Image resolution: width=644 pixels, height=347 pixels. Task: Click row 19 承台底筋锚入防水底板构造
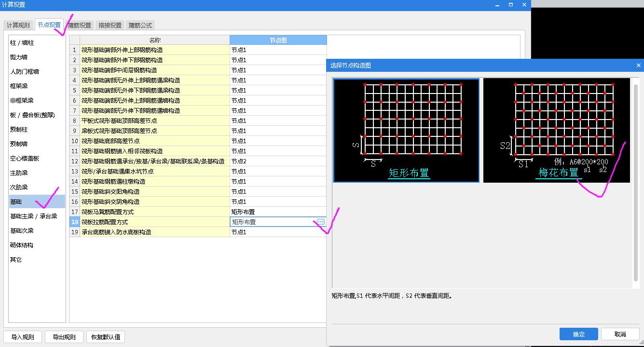[155, 232]
